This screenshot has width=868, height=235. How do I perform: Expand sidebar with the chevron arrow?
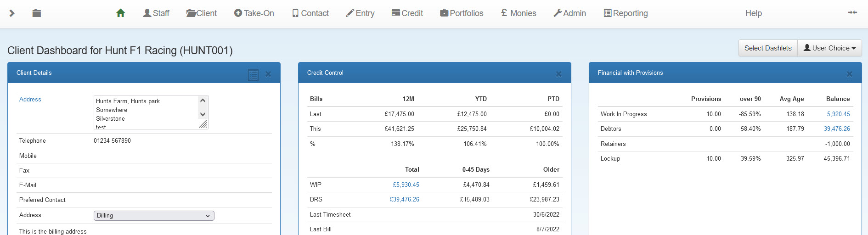(12, 13)
